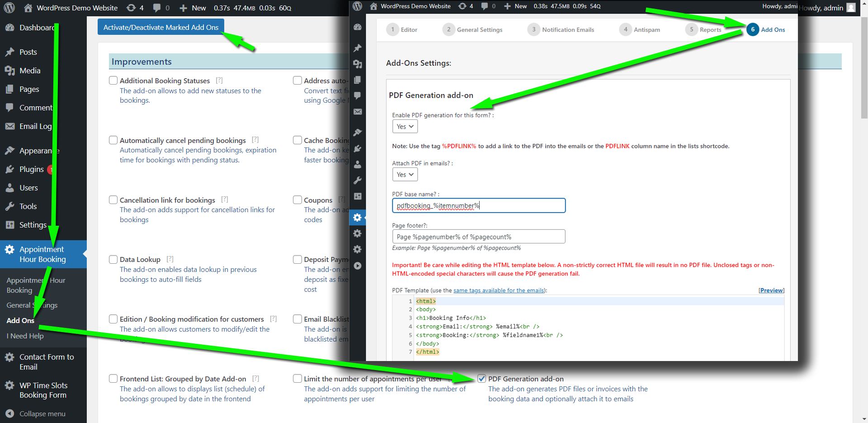Click the Appointment Hour Booking gear icon

(x=9, y=249)
